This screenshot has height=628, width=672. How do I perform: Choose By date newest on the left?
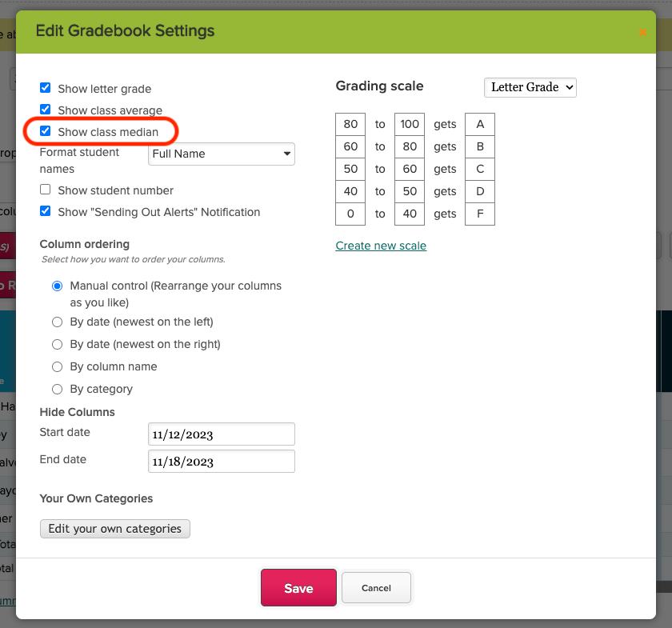click(57, 322)
